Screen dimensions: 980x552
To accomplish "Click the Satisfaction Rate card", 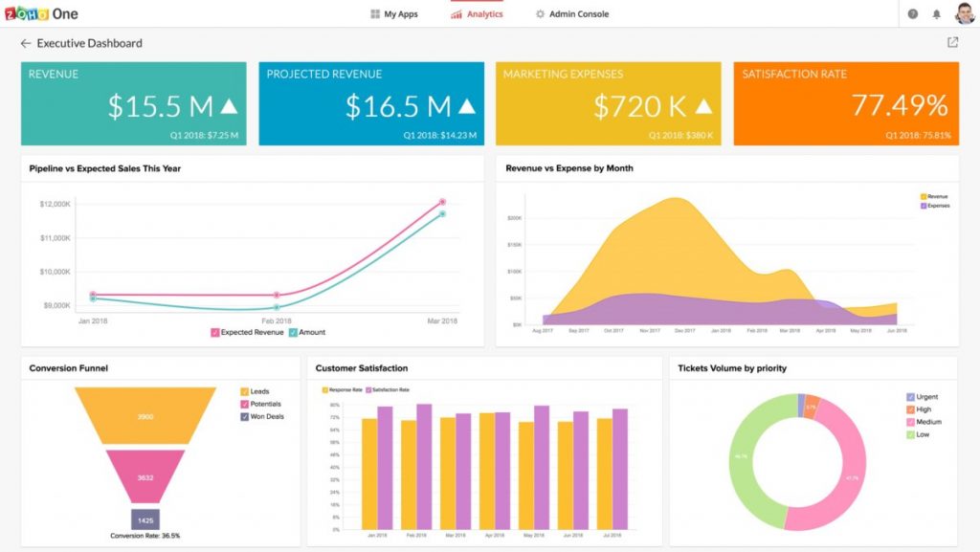I will pos(845,102).
